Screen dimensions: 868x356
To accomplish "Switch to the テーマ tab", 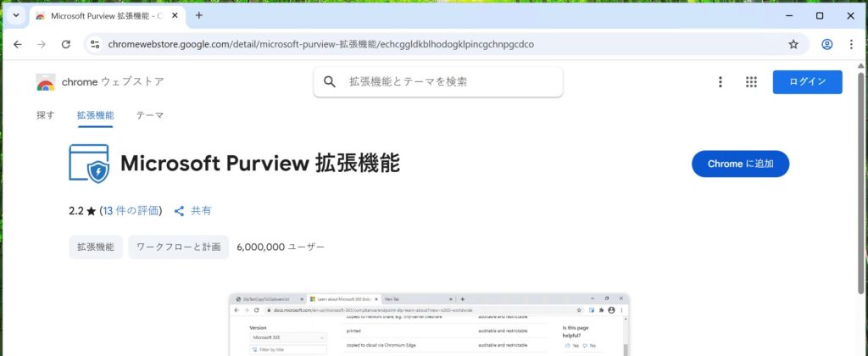I will tap(150, 115).
